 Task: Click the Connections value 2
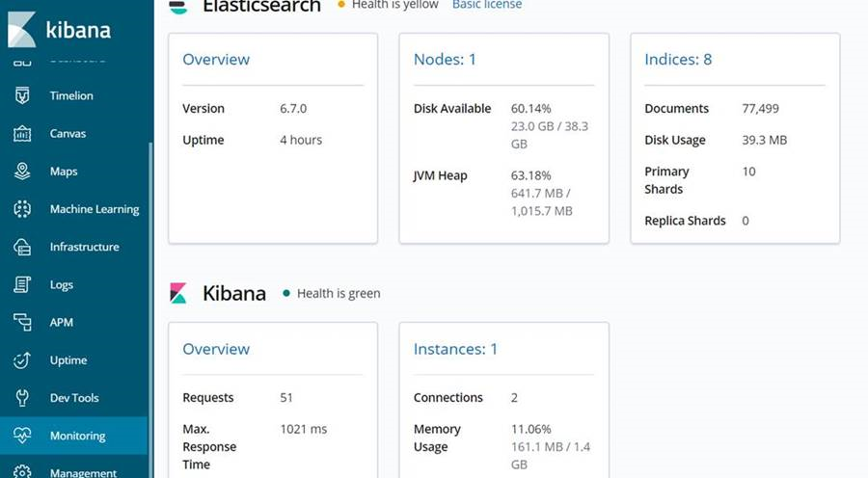[514, 398]
